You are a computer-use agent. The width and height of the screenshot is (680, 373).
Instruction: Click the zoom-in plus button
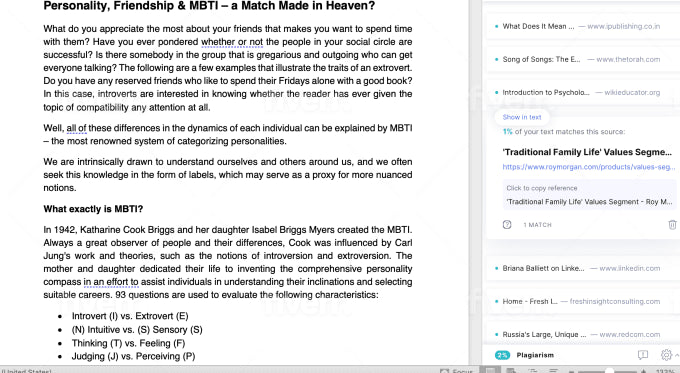pyautogui.click(x=644, y=371)
